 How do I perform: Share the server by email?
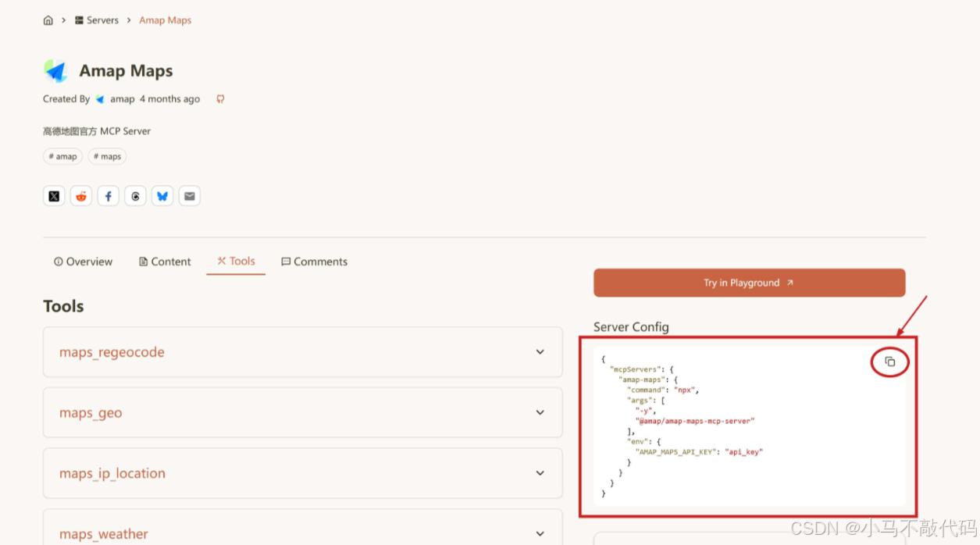[x=189, y=196]
